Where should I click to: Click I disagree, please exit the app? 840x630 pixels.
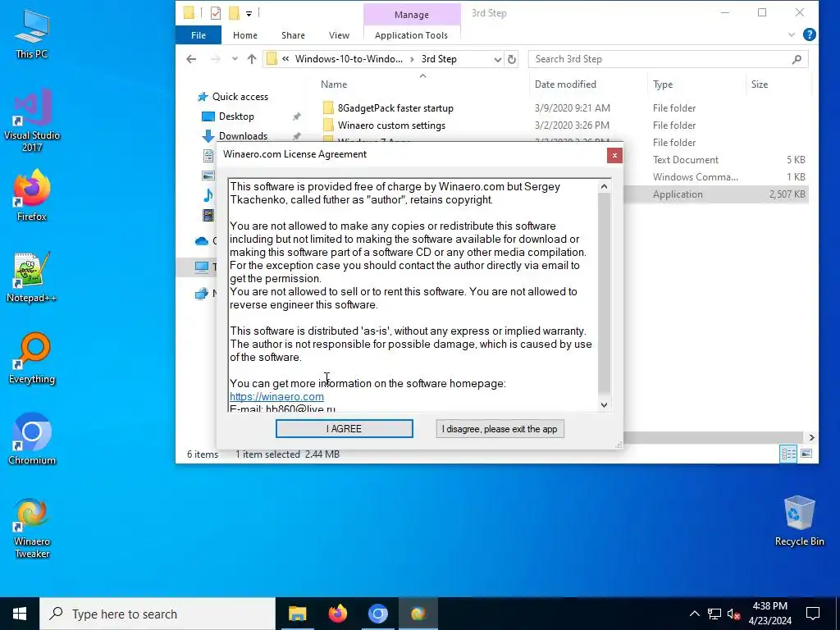(500, 428)
